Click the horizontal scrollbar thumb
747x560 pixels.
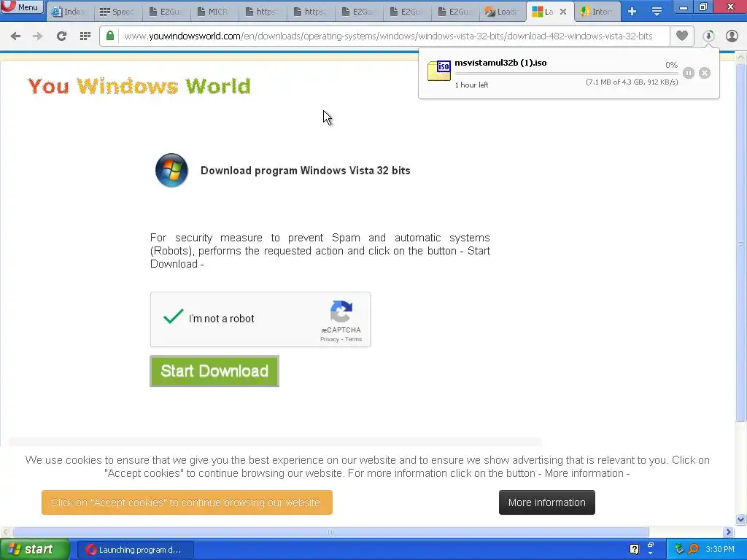pyautogui.click(x=330, y=532)
